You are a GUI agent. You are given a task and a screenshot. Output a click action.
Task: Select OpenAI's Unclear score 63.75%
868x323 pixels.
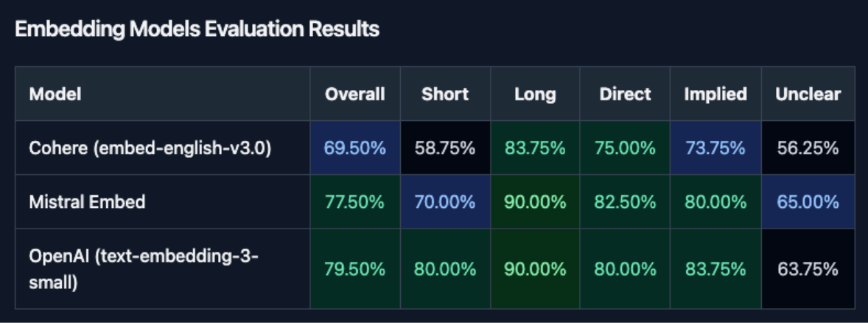808,269
